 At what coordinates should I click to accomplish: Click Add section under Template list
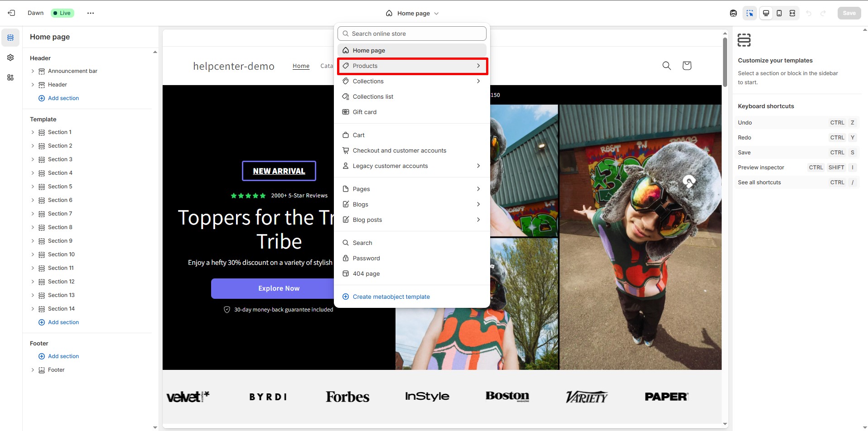59,322
